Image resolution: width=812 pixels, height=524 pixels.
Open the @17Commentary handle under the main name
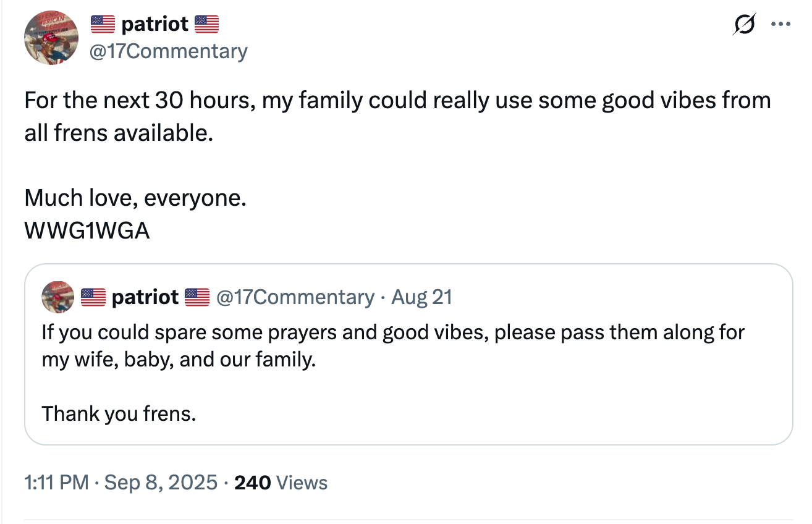pyautogui.click(x=168, y=51)
